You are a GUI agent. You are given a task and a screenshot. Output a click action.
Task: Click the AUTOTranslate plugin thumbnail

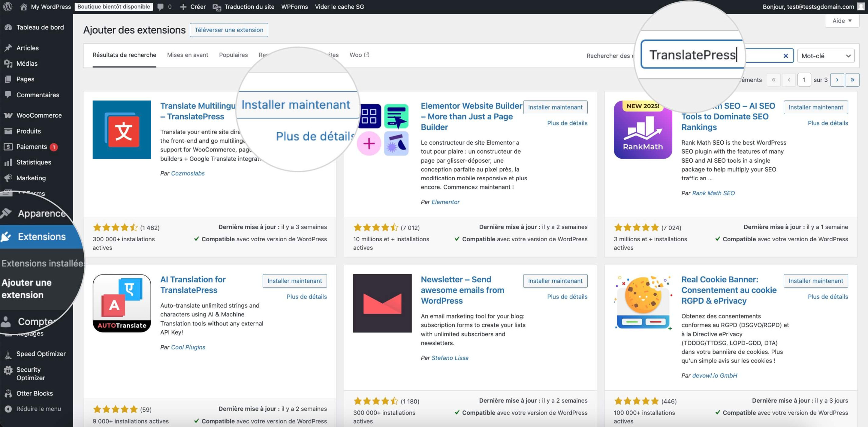pos(122,303)
